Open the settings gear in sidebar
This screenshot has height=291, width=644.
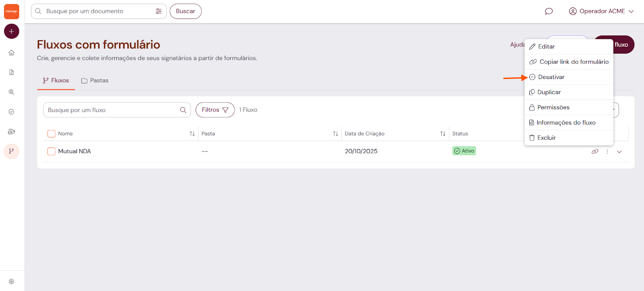(12, 281)
